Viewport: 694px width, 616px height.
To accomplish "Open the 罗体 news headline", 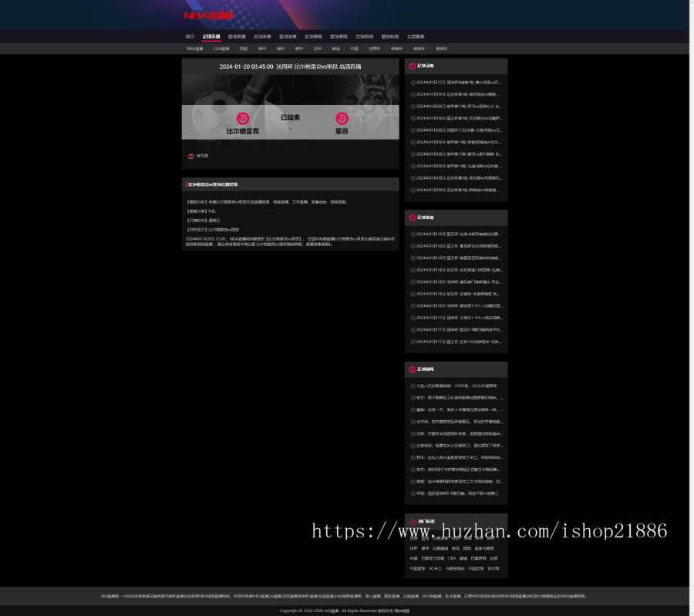I will 460,458.
